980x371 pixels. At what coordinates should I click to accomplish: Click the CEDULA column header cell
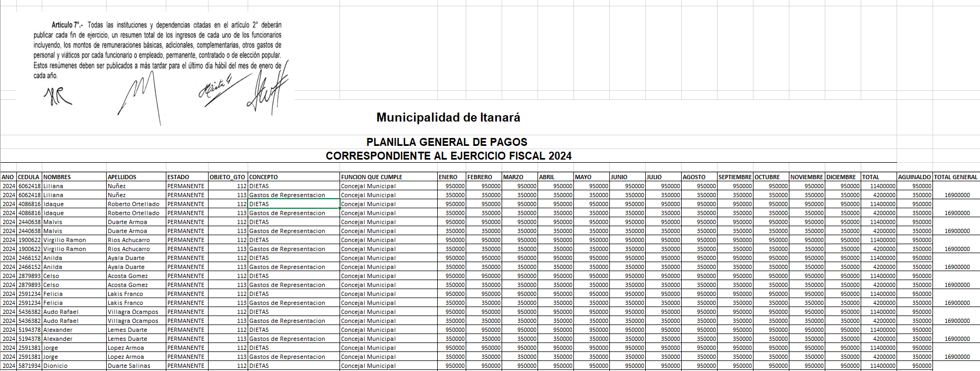[29, 177]
